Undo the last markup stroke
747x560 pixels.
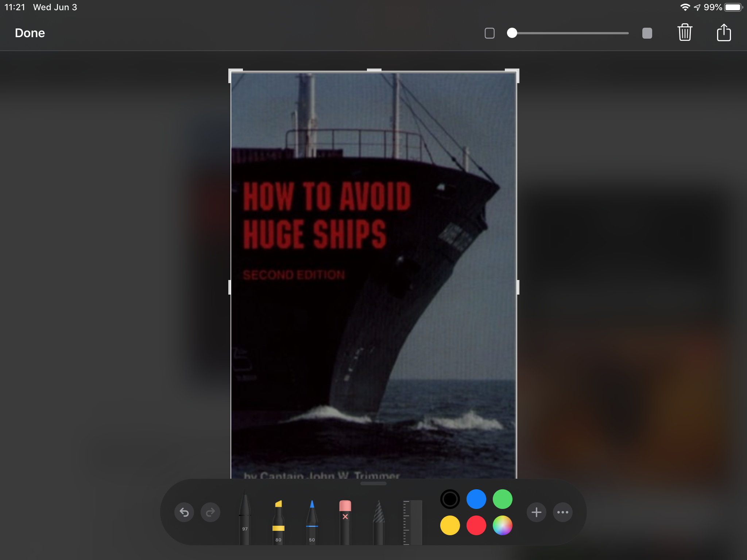click(x=184, y=512)
